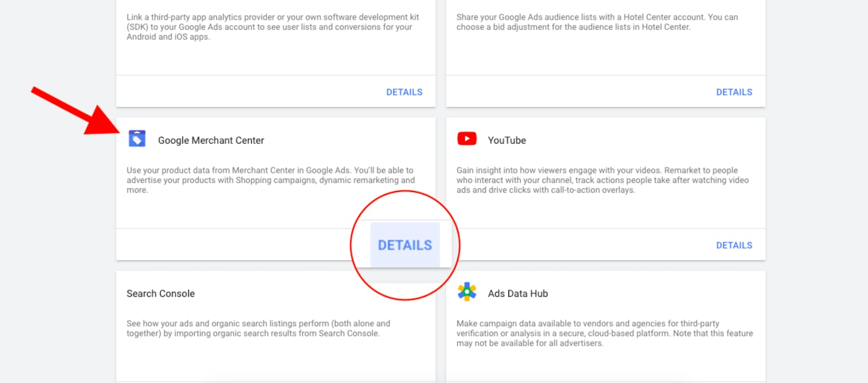The image size is (868, 383).
Task: Click the Search Console organic listings description
Action: 258,328
